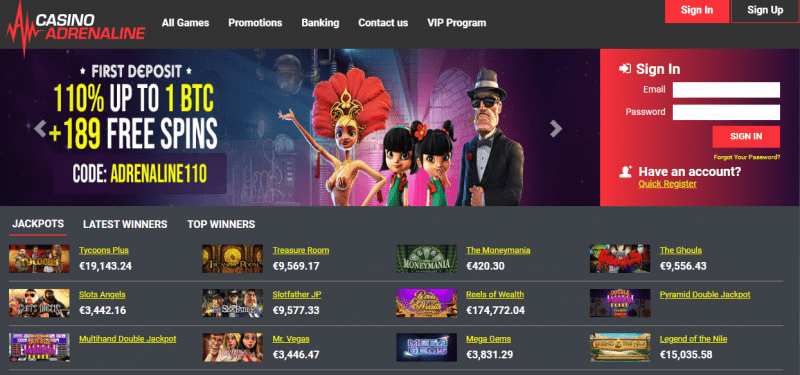This screenshot has height=375, width=800.
Task: Click the red SIGN IN form button
Action: [x=746, y=136]
